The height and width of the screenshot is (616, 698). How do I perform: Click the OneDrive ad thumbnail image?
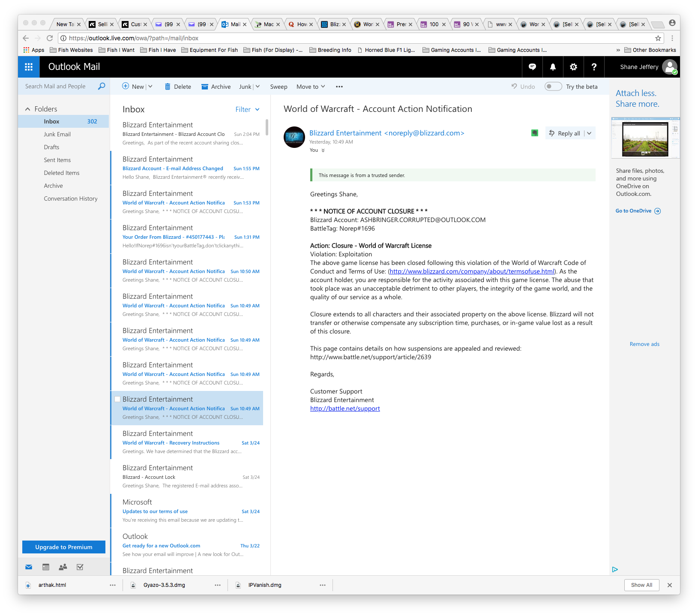[645, 138]
